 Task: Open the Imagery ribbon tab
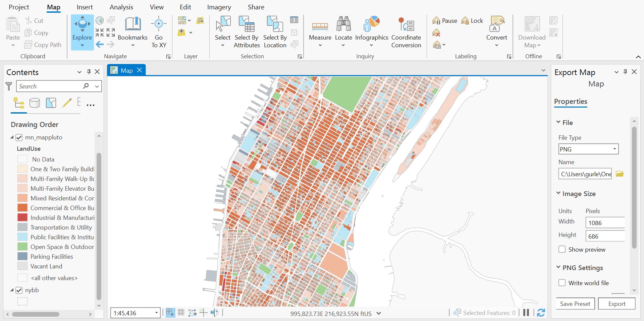pos(219,7)
